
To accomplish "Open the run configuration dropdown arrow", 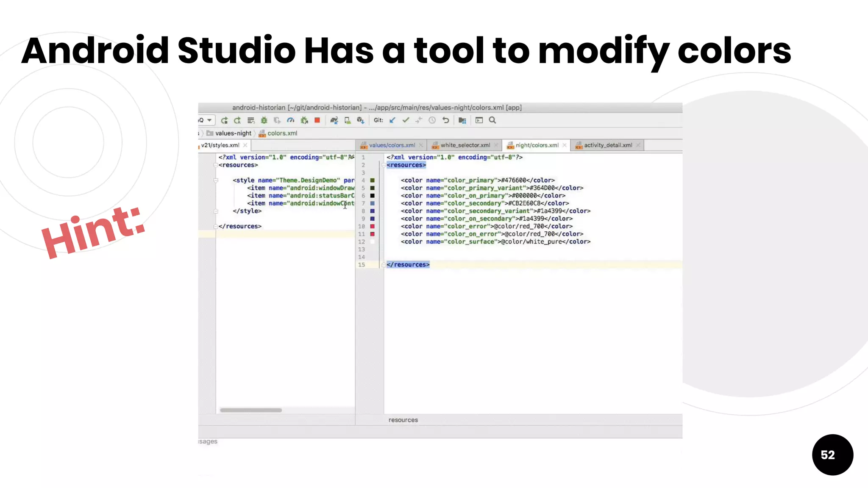I will pyautogui.click(x=209, y=120).
